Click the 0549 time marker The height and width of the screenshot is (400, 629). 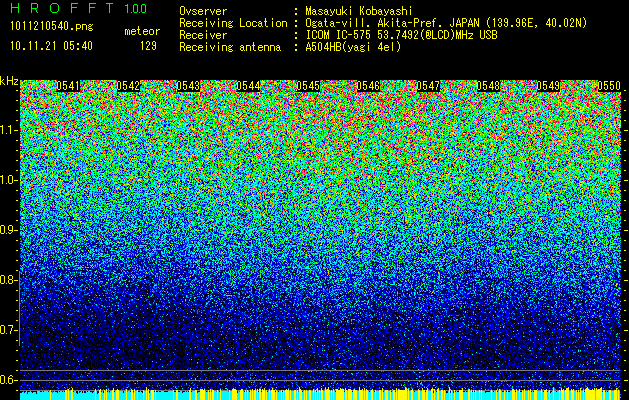[548, 86]
